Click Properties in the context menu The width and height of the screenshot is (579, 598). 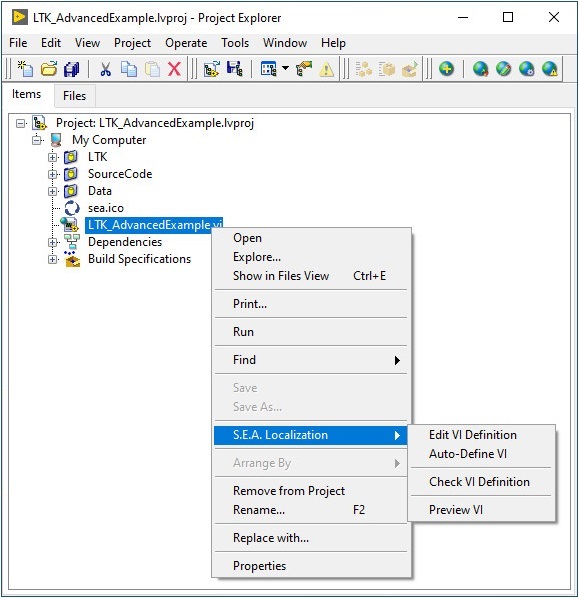click(x=259, y=566)
